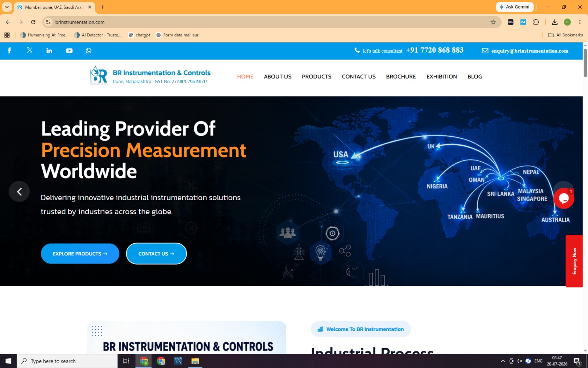This screenshot has height=368, width=588.
Task: Open the Form data mail bookmark
Action: 179,35
